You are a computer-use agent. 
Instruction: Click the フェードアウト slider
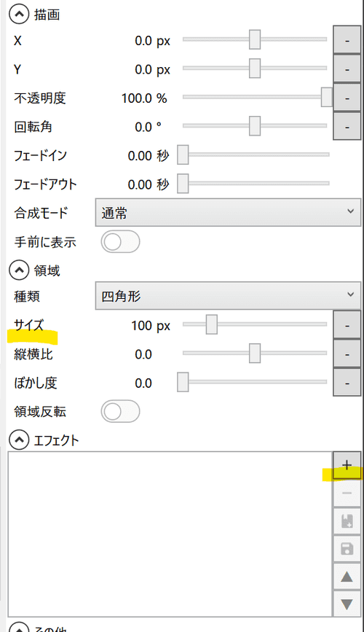point(253,184)
